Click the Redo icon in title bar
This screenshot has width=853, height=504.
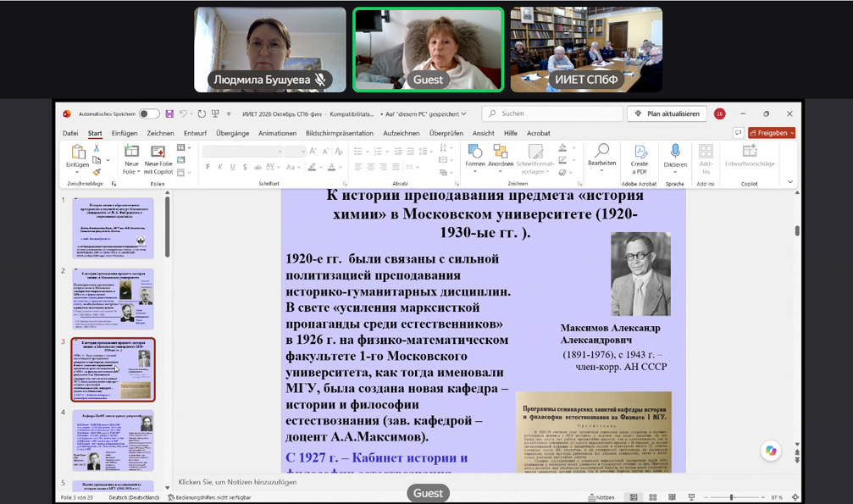click(x=202, y=114)
